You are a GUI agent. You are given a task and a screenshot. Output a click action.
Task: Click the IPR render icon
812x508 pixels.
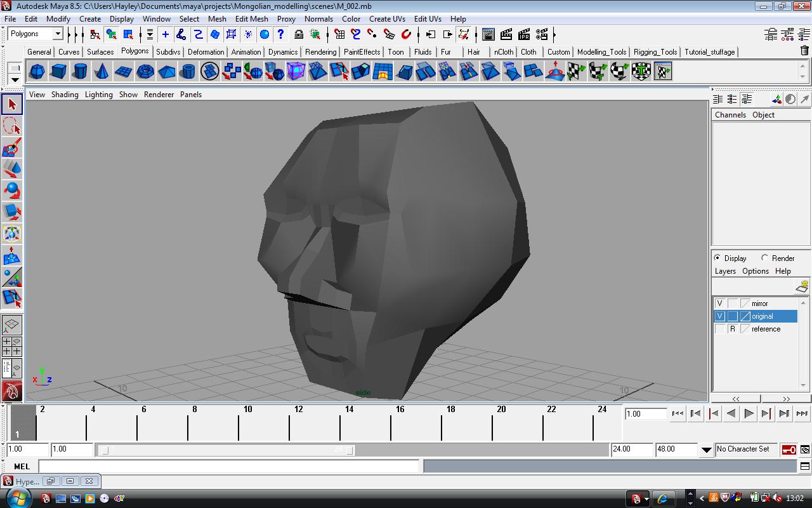click(523, 34)
